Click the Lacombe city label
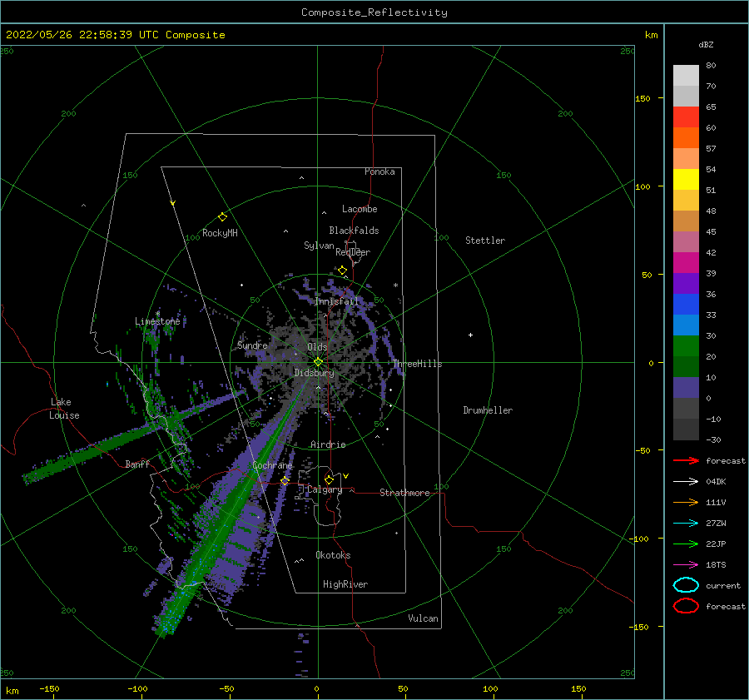Screen dimensions: 749x700 360,209
